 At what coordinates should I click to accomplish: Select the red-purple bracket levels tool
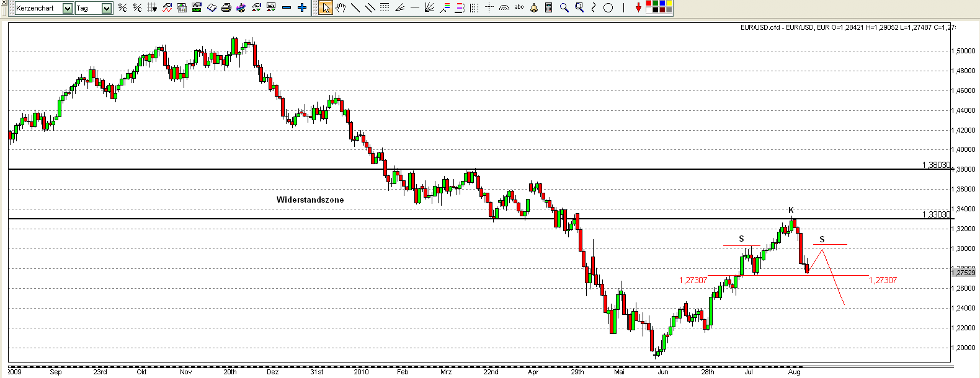click(460, 7)
